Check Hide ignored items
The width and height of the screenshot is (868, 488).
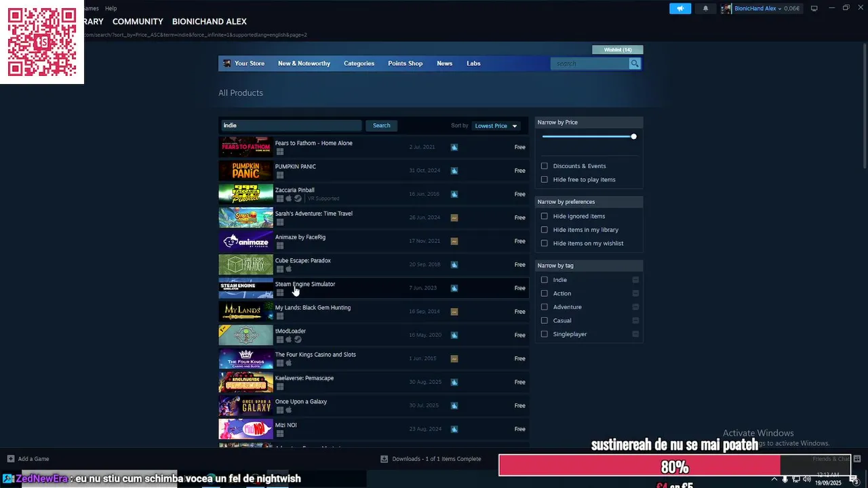pos(544,216)
